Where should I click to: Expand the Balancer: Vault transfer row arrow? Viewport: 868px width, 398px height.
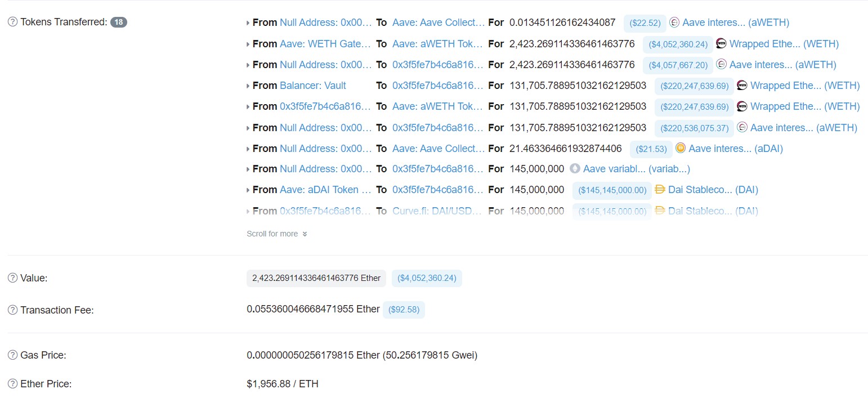(248, 86)
